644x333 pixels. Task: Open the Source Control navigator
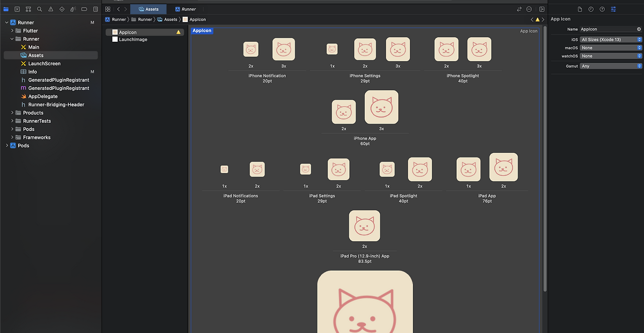[x=17, y=9]
